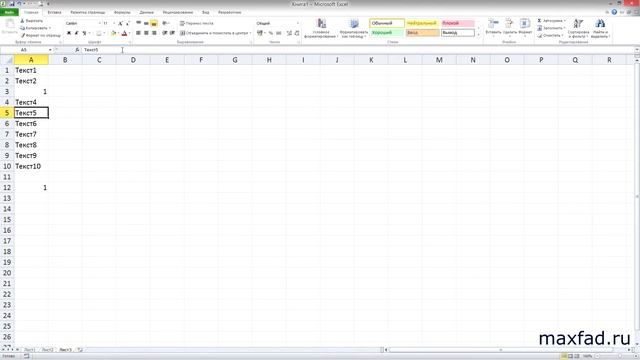Click the Excel Help question mark
Viewport: 640px width, 360px height.
614,12
